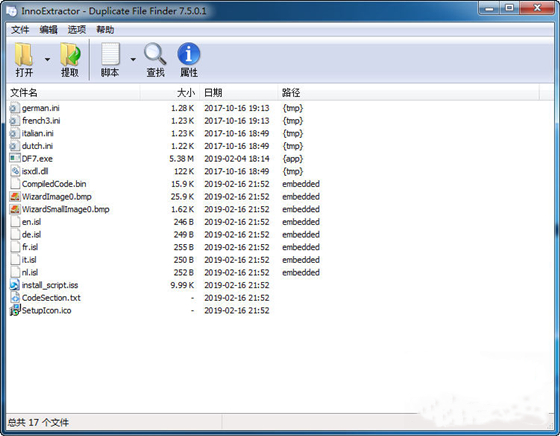This screenshot has width=560, height=436.
Task: Select the CodeSection.txt file icon
Action: (14, 298)
